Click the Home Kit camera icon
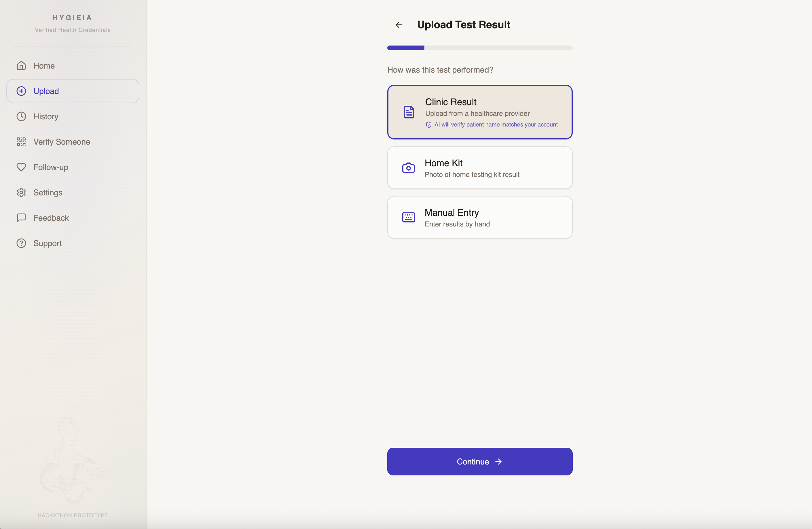The height and width of the screenshot is (529, 812). pyautogui.click(x=408, y=168)
